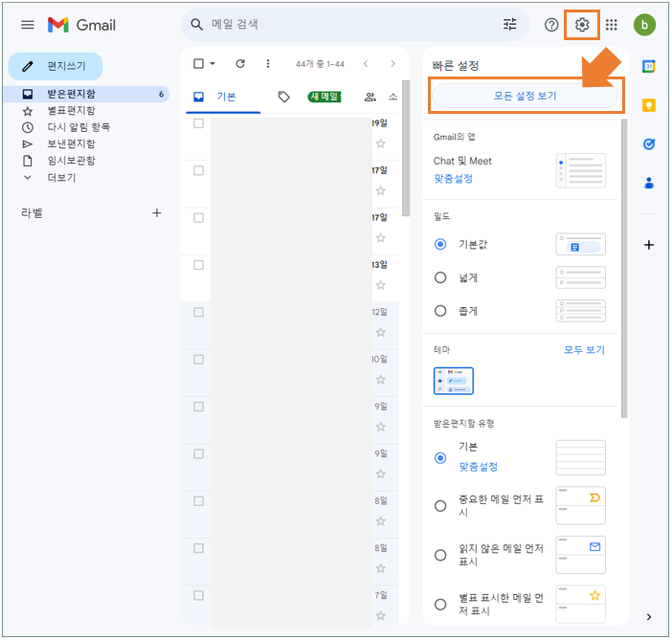
Task: Star the email dated 12일
Action: click(381, 332)
